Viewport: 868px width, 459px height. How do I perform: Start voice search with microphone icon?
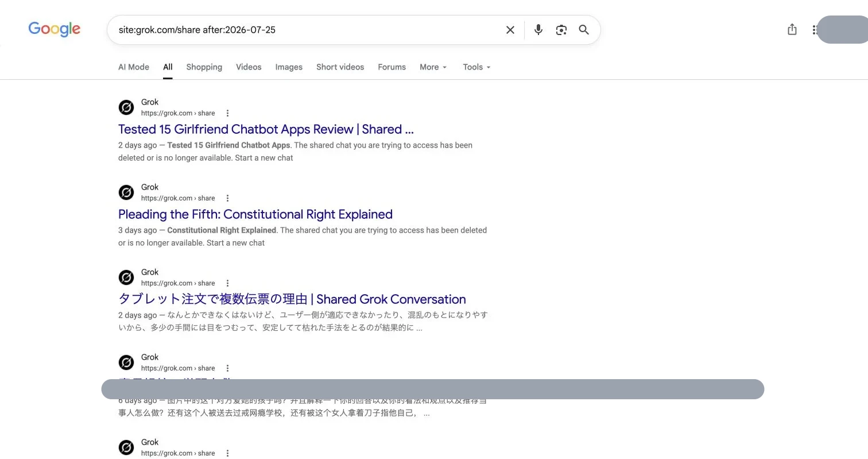coord(538,30)
